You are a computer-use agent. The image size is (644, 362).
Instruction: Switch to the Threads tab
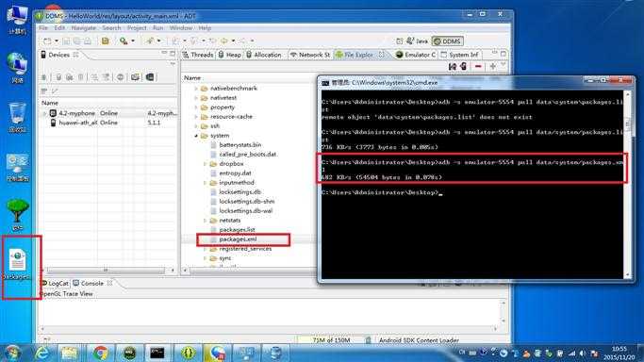point(198,55)
